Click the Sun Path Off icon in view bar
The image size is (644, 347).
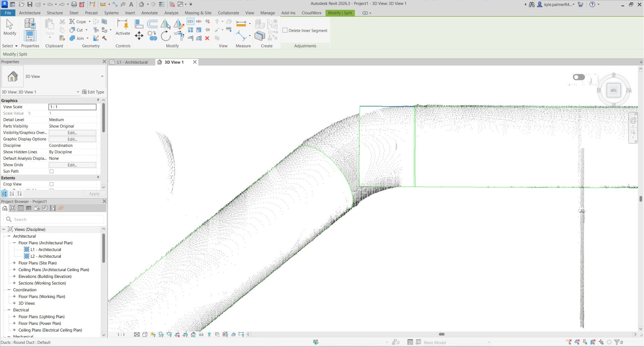[x=153, y=334]
